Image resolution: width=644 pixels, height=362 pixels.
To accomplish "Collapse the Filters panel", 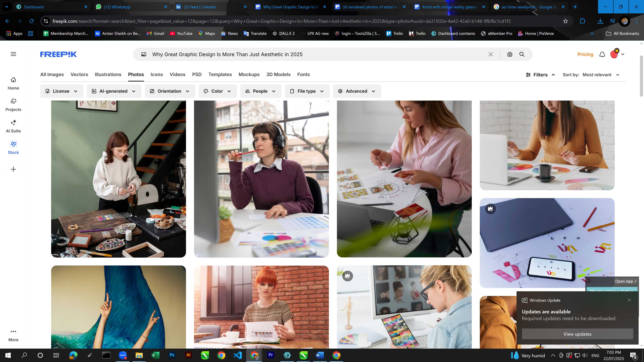I will (541, 75).
